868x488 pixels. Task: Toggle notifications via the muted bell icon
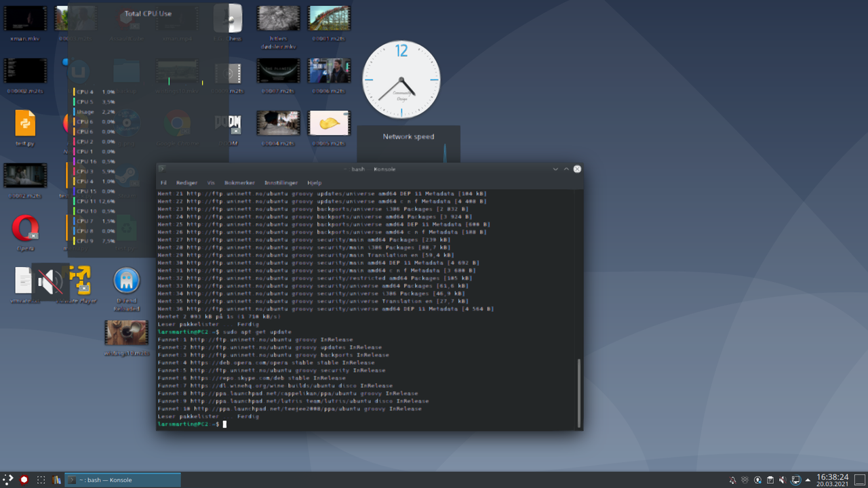[x=732, y=479]
